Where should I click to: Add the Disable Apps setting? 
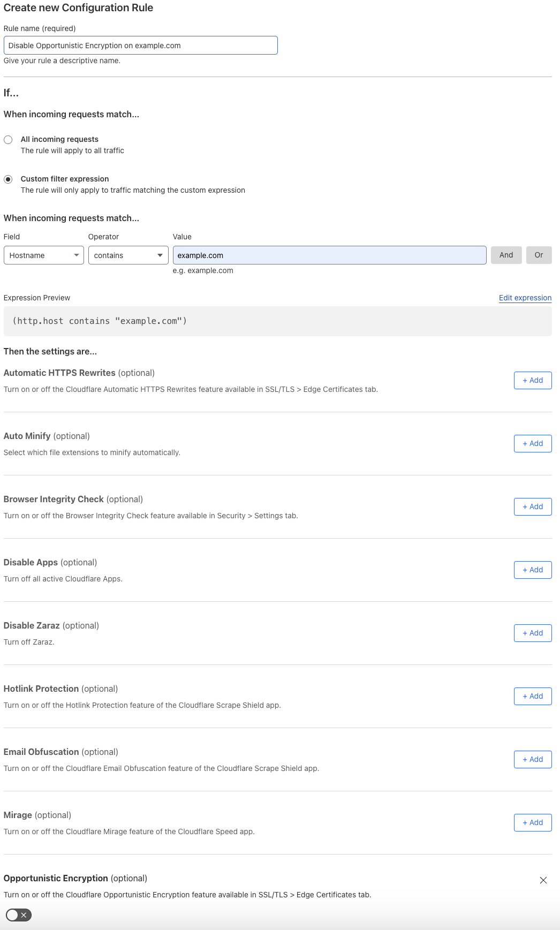tap(532, 570)
